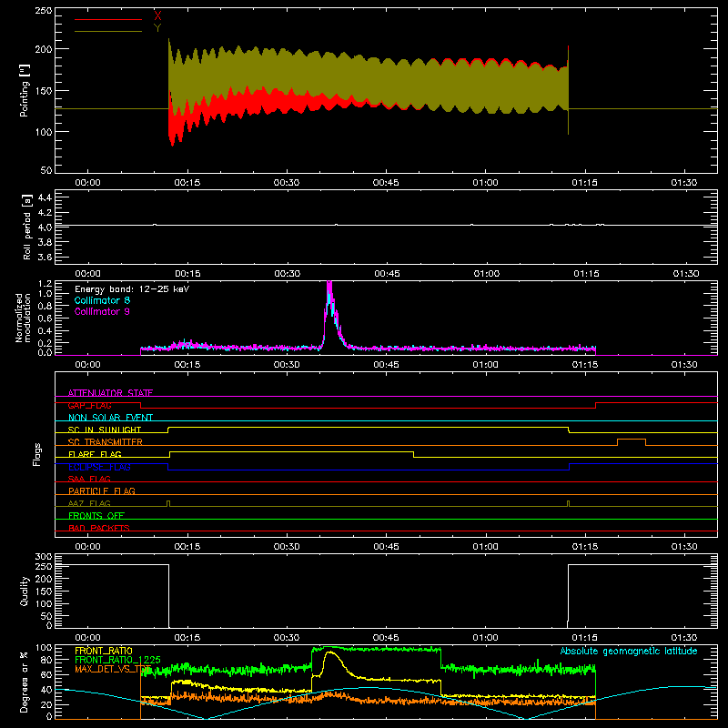This screenshot has height=728, width=728.
Task: Click the red X legend label
Action: pyautogui.click(x=157, y=16)
